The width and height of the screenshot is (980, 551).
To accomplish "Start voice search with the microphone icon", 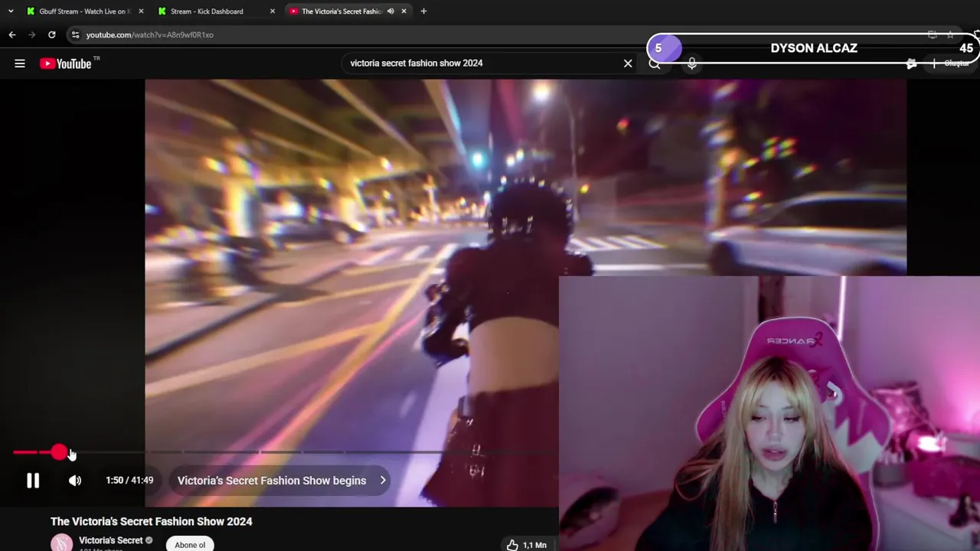I will [691, 64].
